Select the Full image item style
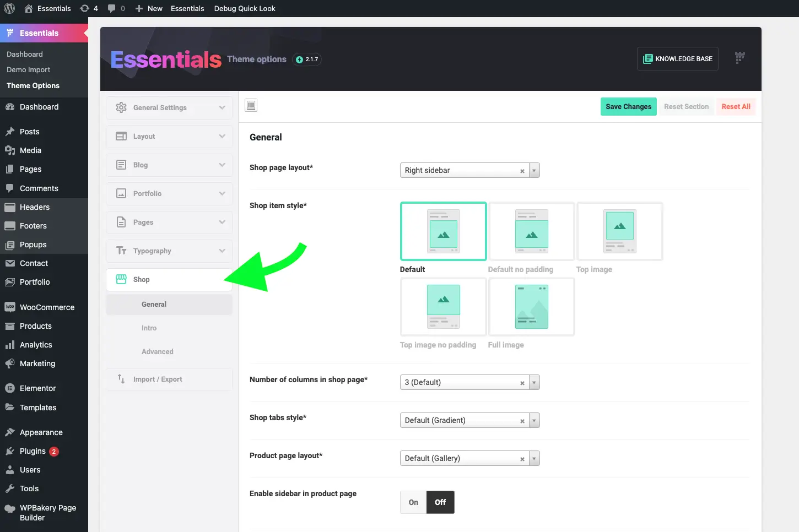 coord(531,307)
